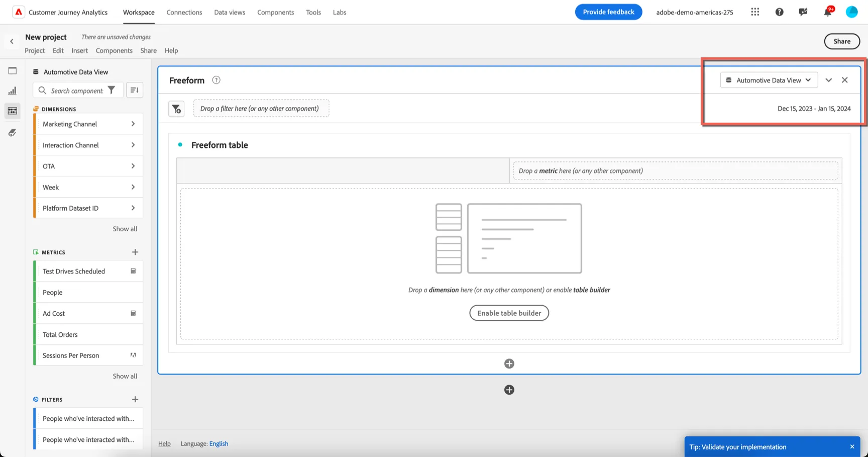Select the Visualizations bar chart icon
The height and width of the screenshot is (457, 868).
13,91
